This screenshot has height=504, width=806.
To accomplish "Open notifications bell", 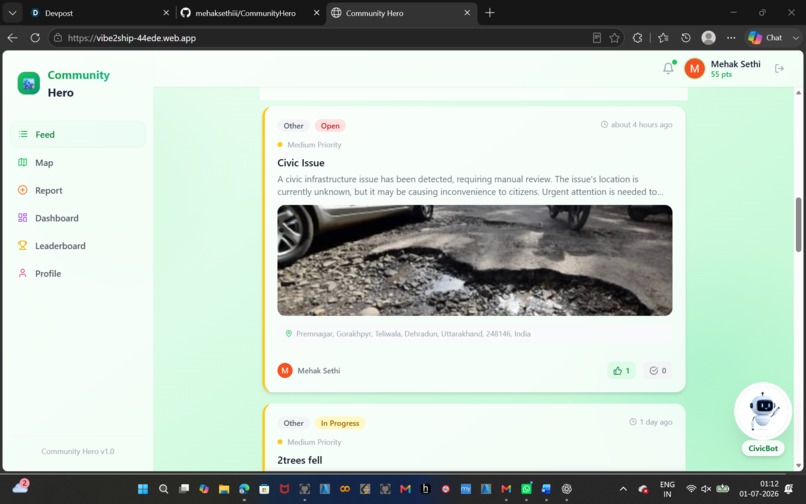I will (668, 68).
